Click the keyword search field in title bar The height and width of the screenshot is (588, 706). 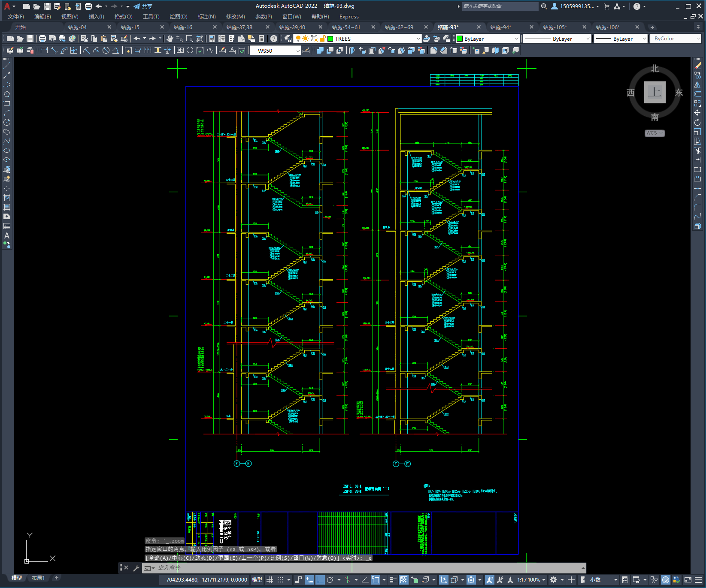point(500,6)
